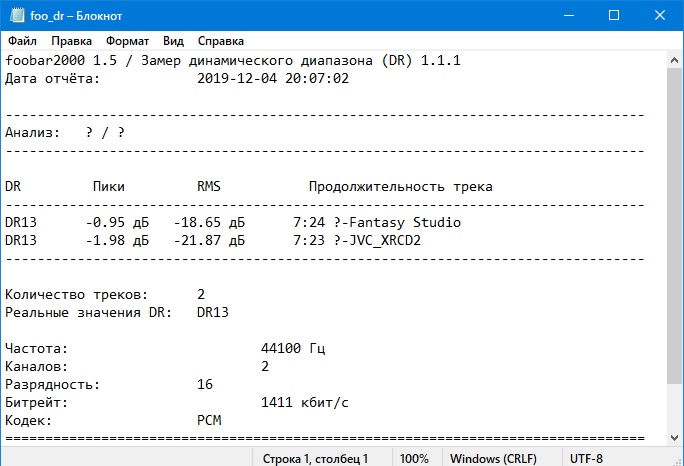Click the value '1411 кбит/с'
This screenshot has width=684, height=466.
[305, 402]
